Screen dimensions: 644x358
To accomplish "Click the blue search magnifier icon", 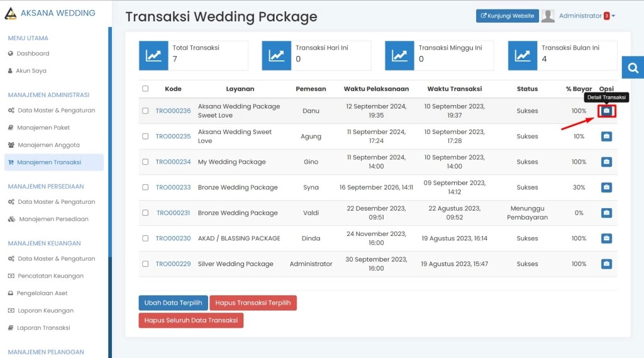I will coord(633,68).
